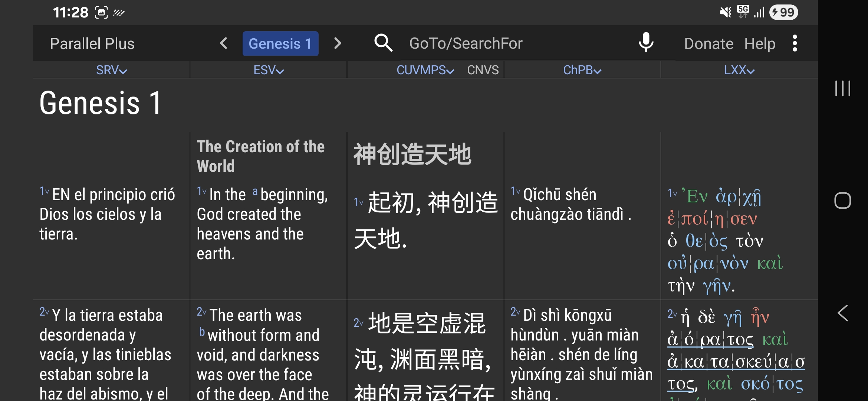Viewport: 868px width, 401px height.
Task: Tap the ESV verse 1 footnote marker a
Action: point(255,192)
